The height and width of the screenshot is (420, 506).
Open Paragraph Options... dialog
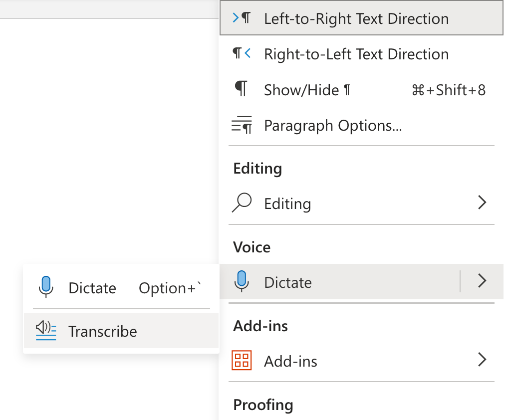(x=333, y=125)
